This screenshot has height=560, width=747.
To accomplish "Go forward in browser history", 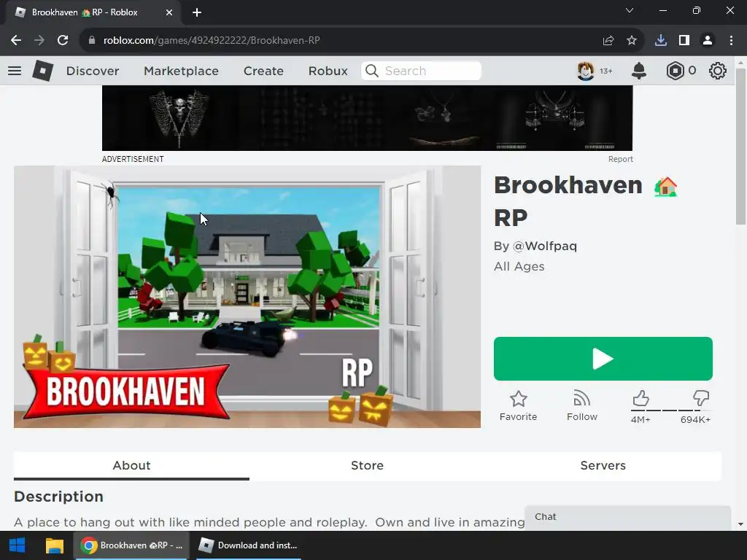I will click(39, 41).
